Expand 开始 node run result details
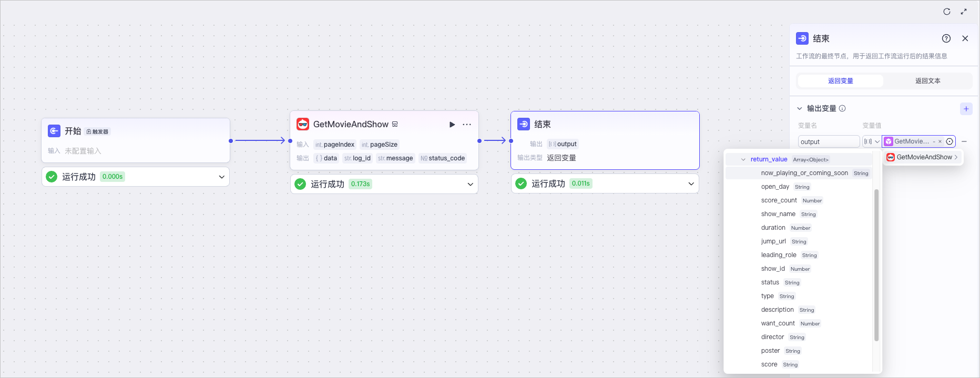980x378 pixels. pos(222,177)
